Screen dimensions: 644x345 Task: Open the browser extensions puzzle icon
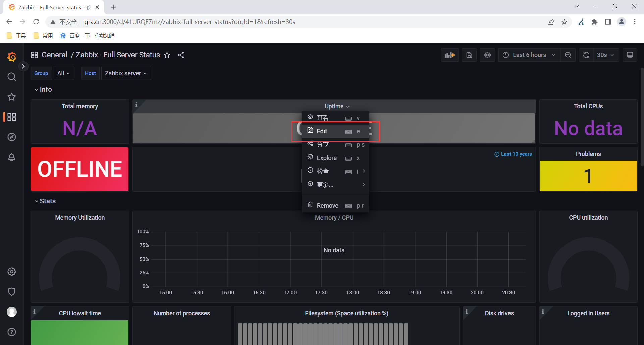(595, 22)
